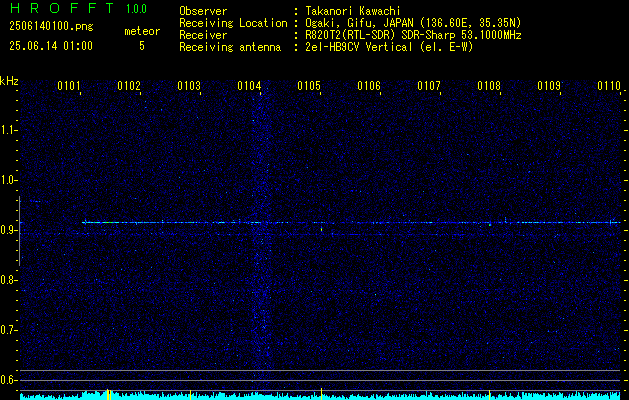The image size is (629, 400).
Task: Click the Receiving Location label
Action: pyautogui.click(x=233, y=23)
